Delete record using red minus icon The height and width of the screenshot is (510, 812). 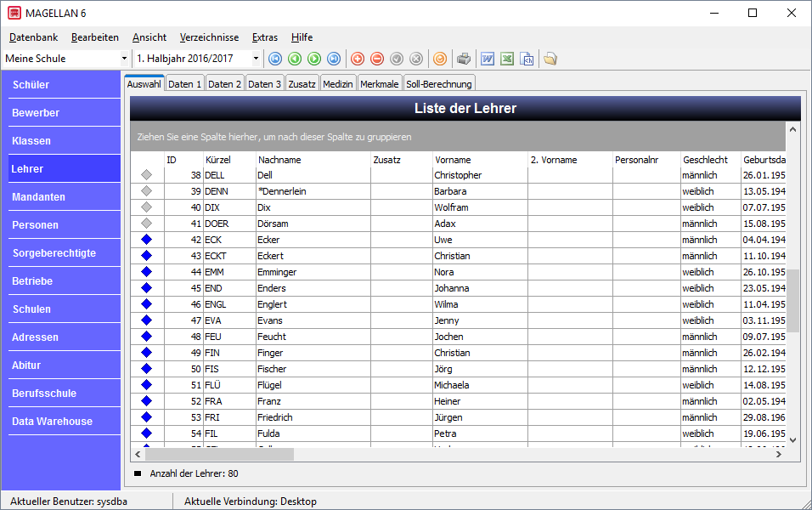point(377,59)
